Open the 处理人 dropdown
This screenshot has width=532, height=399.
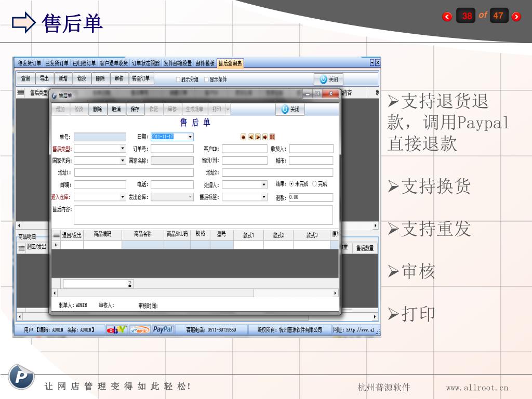tap(263, 185)
